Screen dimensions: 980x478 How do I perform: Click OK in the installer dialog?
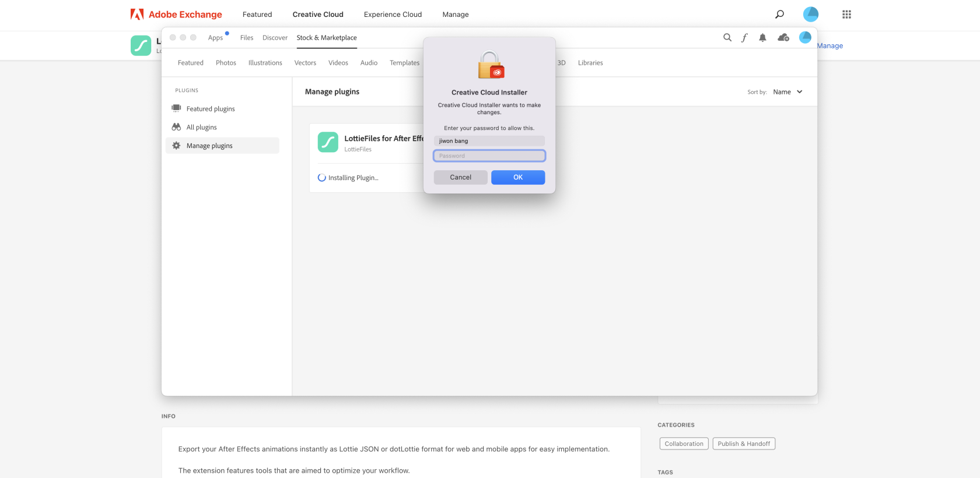tap(518, 177)
